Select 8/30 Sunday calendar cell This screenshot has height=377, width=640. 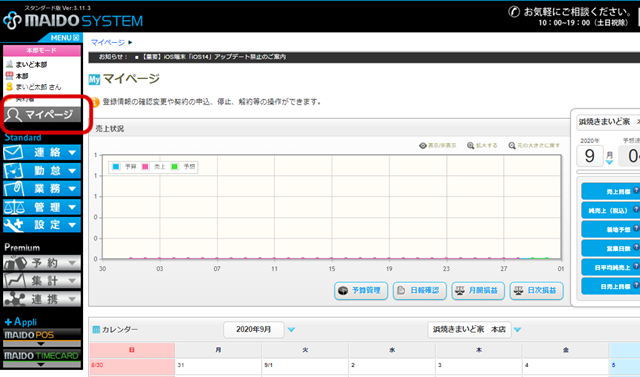click(132, 366)
